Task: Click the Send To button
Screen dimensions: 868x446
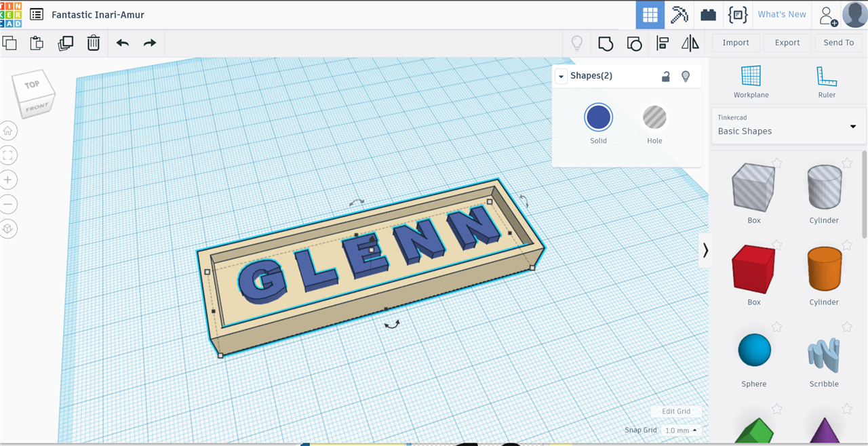Action: (839, 43)
